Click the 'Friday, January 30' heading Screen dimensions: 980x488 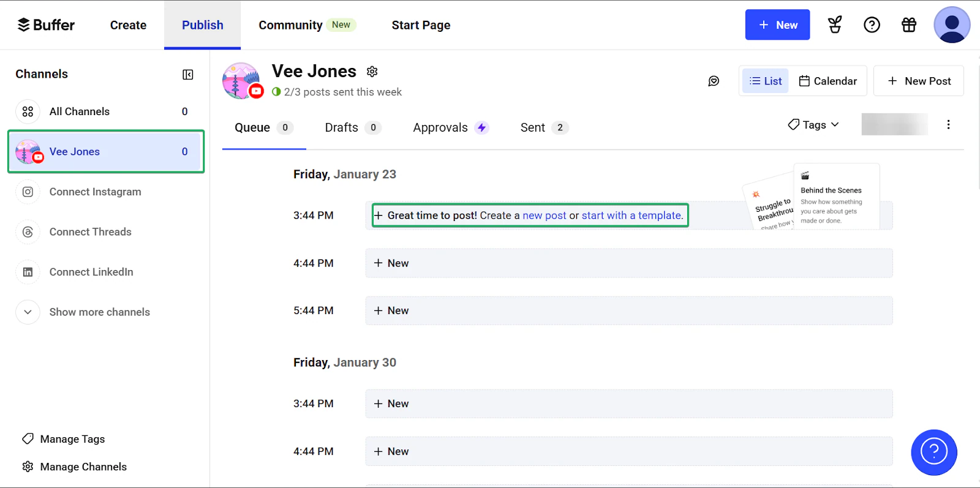(345, 362)
